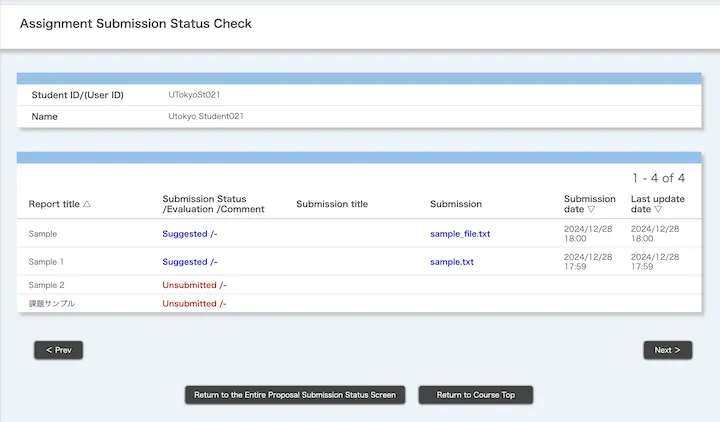Click the Submission title column header
The width and height of the screenshot is (720, 422).
[x=332, y=204]
